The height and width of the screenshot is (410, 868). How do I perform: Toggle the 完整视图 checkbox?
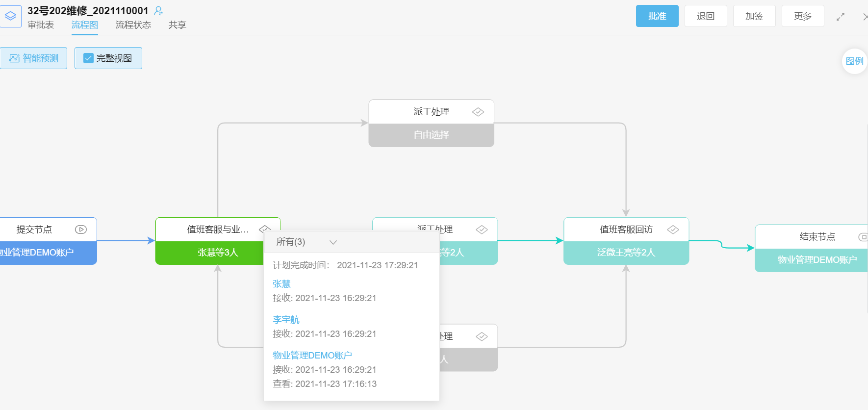click(x=88, y=58)
